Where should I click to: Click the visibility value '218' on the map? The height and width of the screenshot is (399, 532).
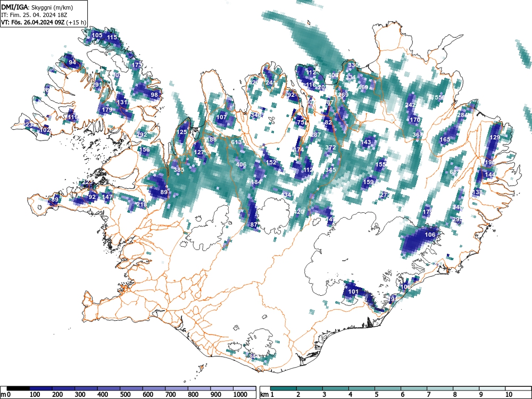coord(142,204)
